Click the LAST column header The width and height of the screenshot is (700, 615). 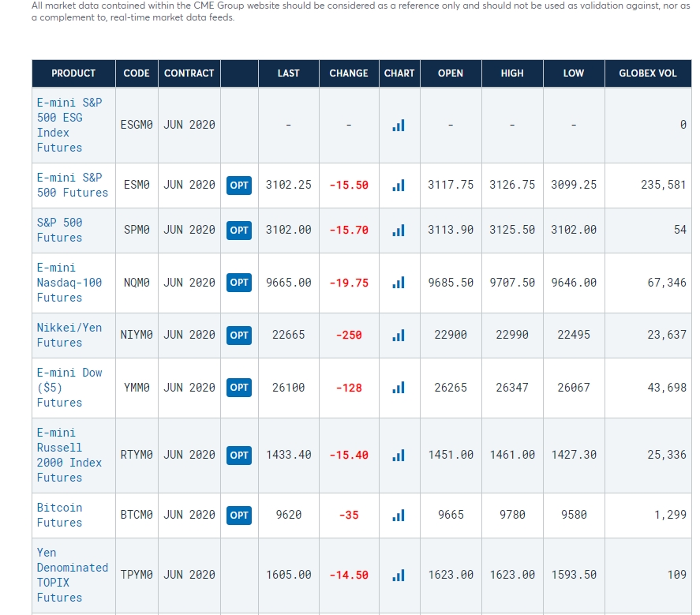click(288, 73)
